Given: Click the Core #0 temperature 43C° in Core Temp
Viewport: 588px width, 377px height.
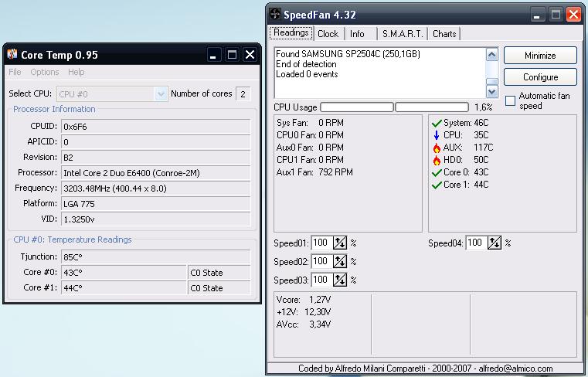Looking at the screenshot, I should click(x=124, y=273).
